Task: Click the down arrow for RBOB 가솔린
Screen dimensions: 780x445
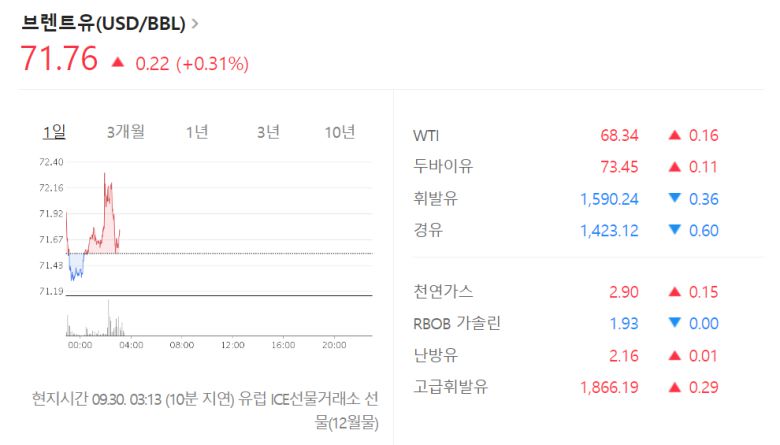Action: [x=674, y=323]
